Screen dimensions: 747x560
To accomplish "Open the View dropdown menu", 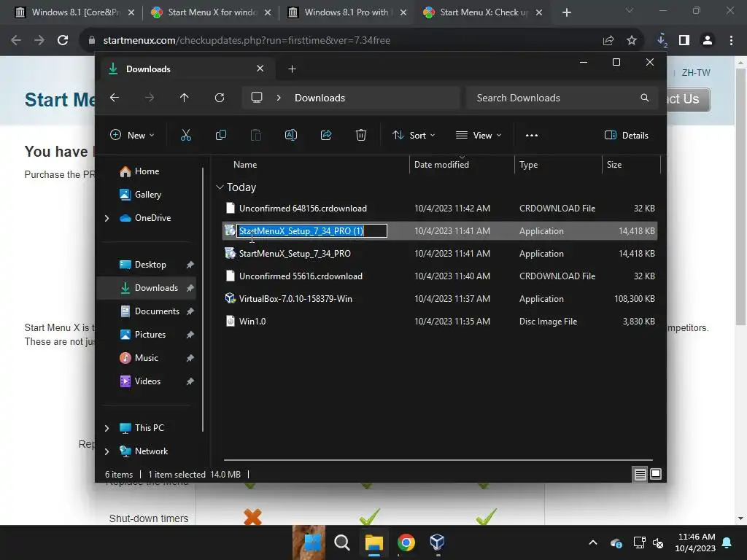I will [x=479, y=135].
